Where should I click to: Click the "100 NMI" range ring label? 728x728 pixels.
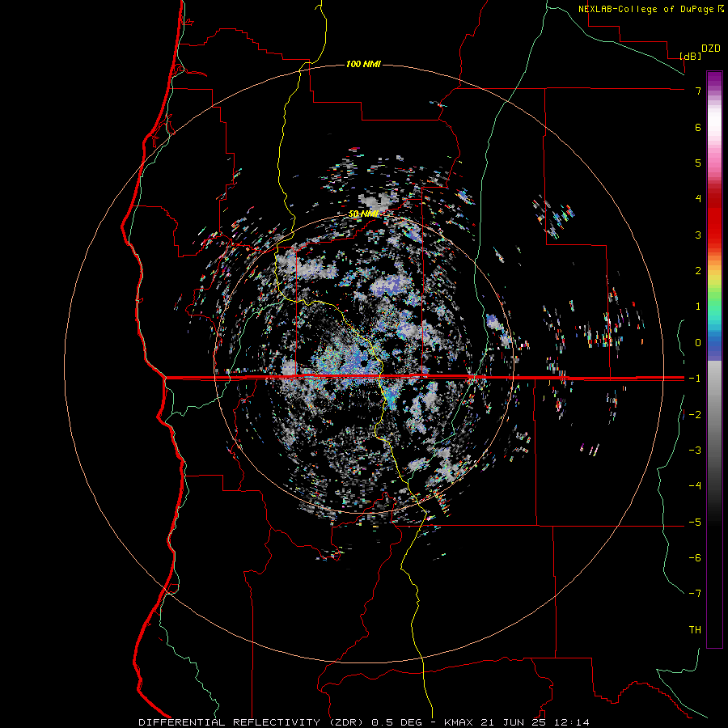363,64
